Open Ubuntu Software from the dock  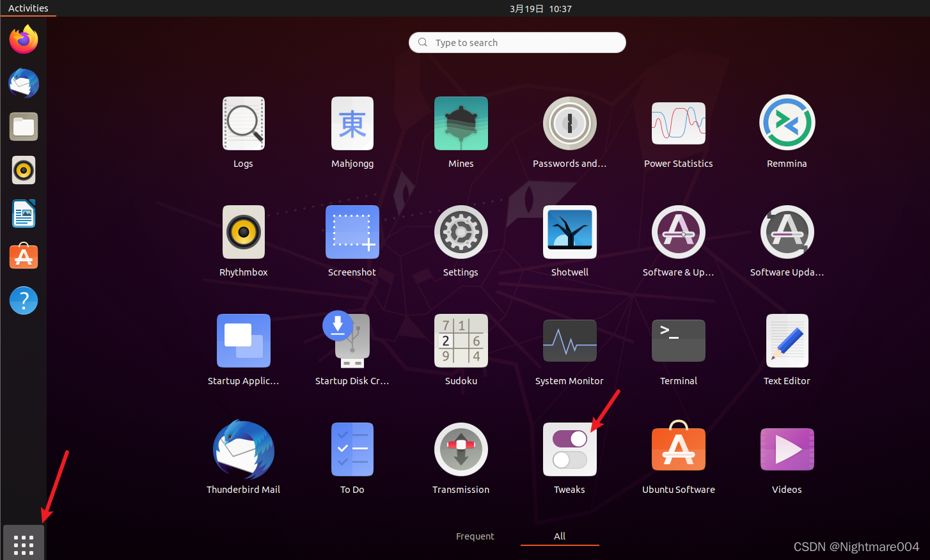tap(24, 256)
